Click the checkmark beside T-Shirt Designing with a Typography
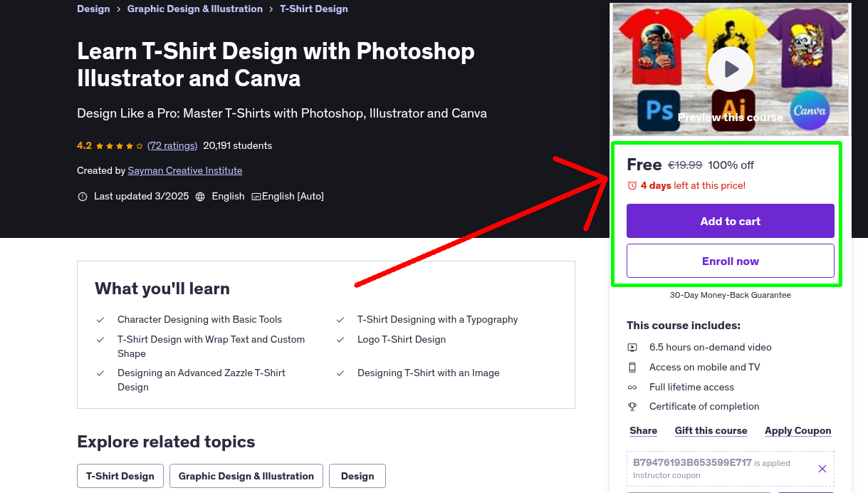This screenshot has height=493, width=868. 341,320
